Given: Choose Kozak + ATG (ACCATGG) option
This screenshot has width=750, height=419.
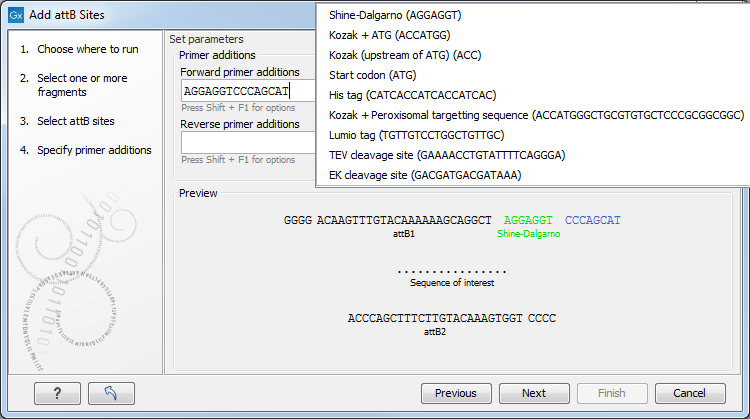Looking at the screenshot, I should point(395,35).
